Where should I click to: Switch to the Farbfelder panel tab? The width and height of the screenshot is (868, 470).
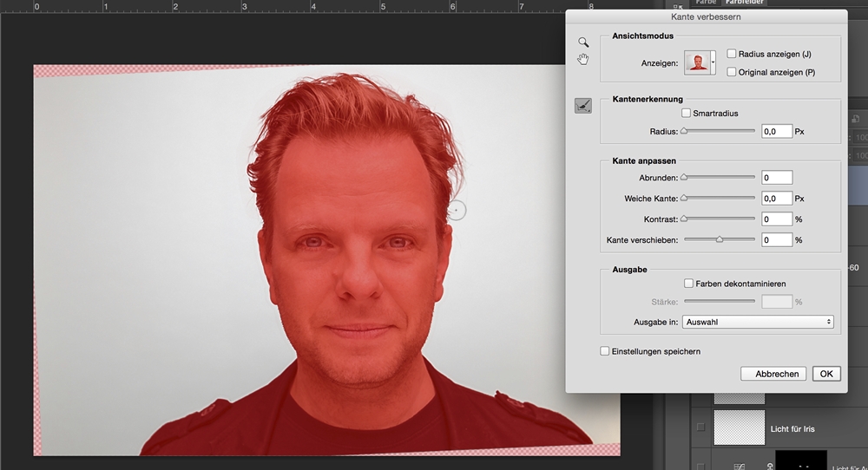point(744,3)
